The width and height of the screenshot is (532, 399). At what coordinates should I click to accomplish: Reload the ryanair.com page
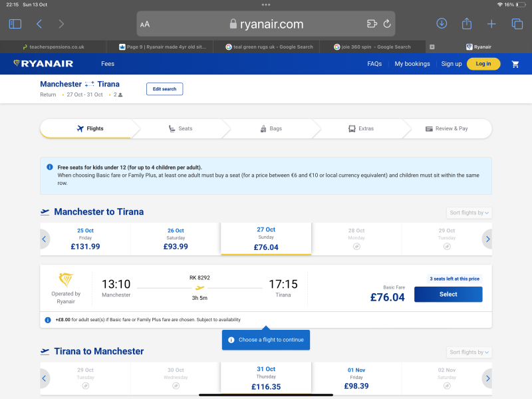(x=386, y=23)
